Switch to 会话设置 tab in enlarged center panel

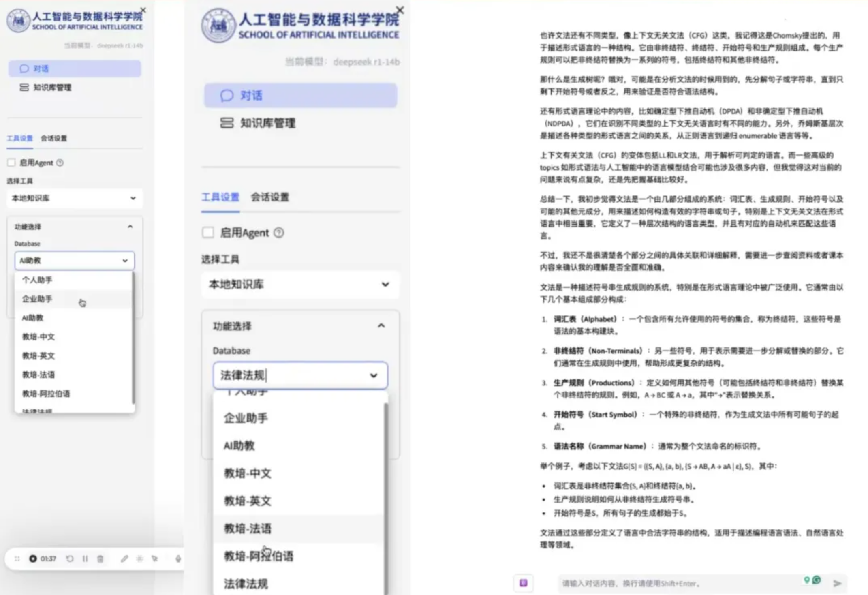(x=270, y=197)
